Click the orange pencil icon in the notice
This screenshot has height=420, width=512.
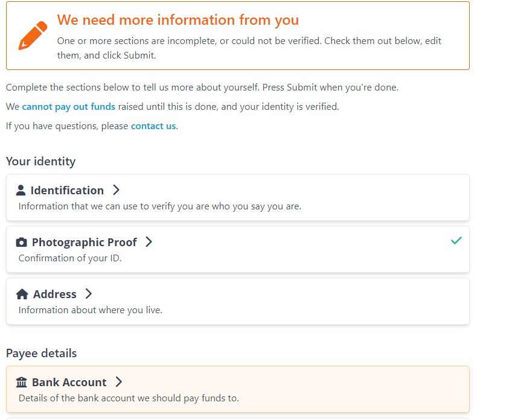[33, 35]
